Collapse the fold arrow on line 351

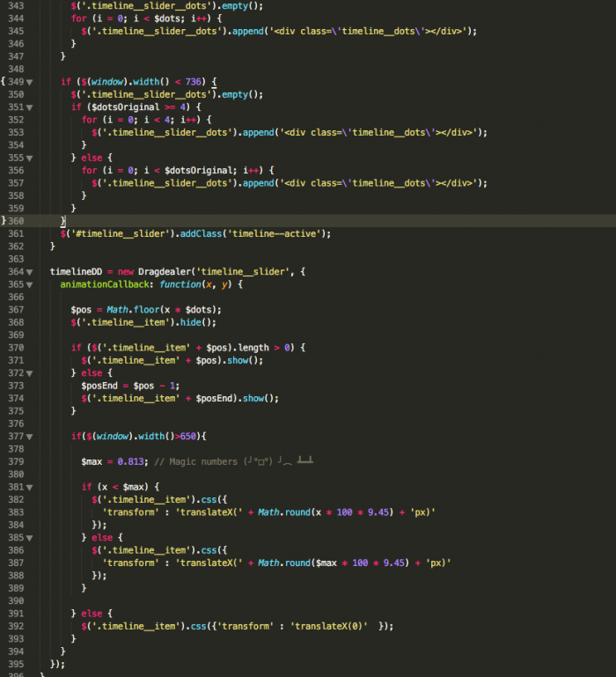click(x=29, y=107)
